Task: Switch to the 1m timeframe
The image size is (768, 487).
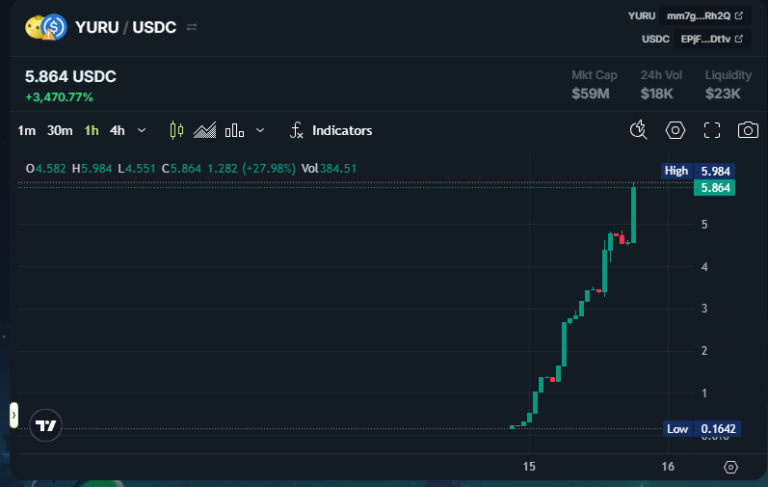Action: click(x=27, y=130)
